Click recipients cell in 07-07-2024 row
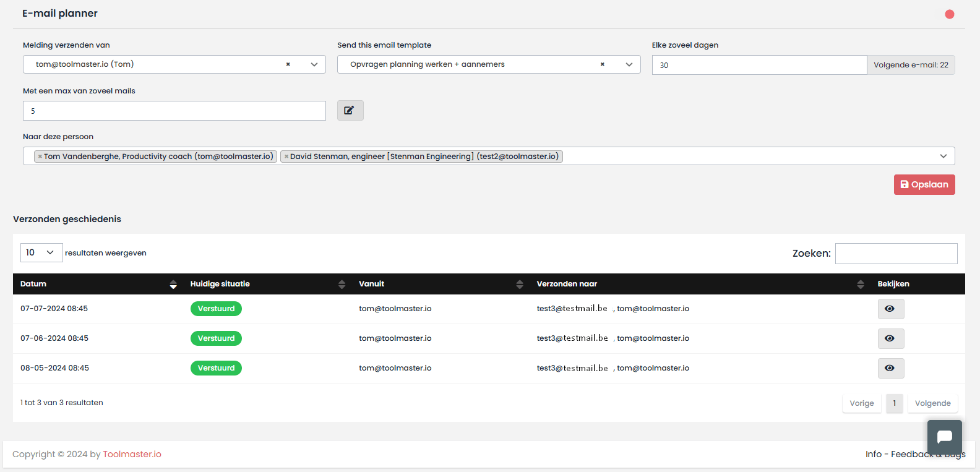The image size is (980, 472). (613, 309)
